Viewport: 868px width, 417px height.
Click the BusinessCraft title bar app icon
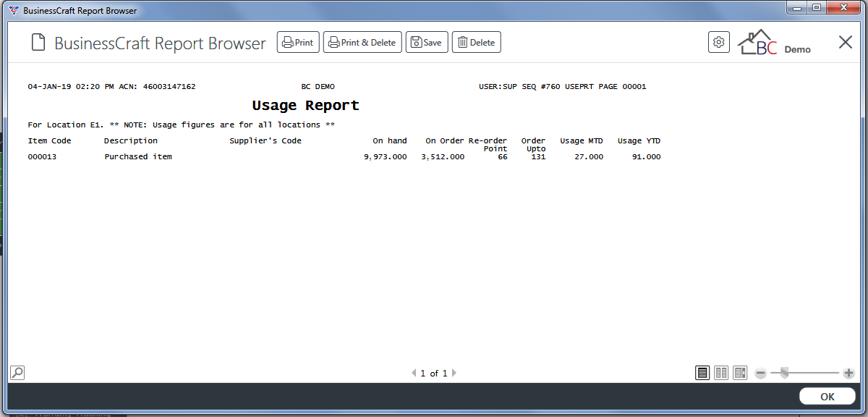click(14, 11)
